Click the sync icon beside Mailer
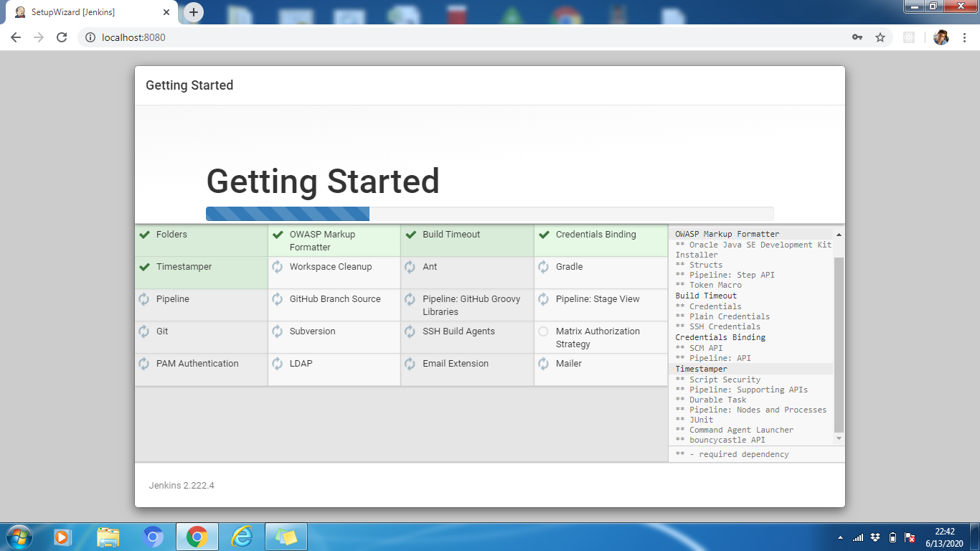The height and width of the screenshot is (551, 980). coord(544,364)
